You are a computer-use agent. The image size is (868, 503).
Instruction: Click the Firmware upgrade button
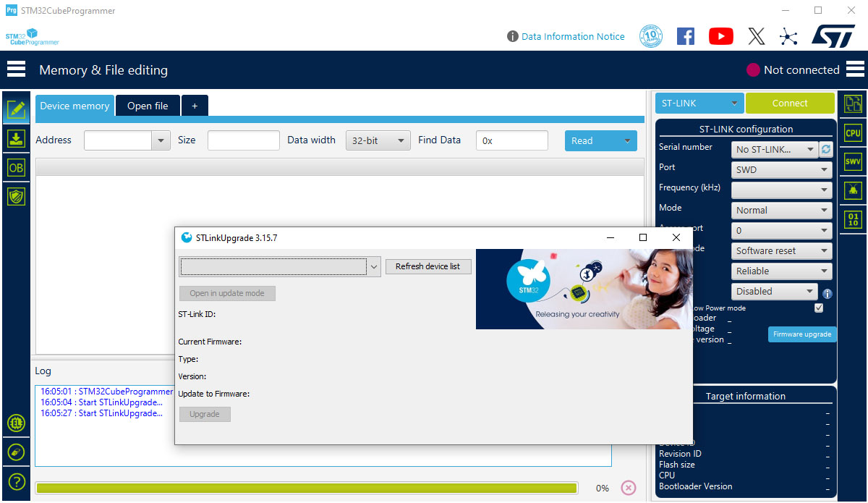coord(802,334)
